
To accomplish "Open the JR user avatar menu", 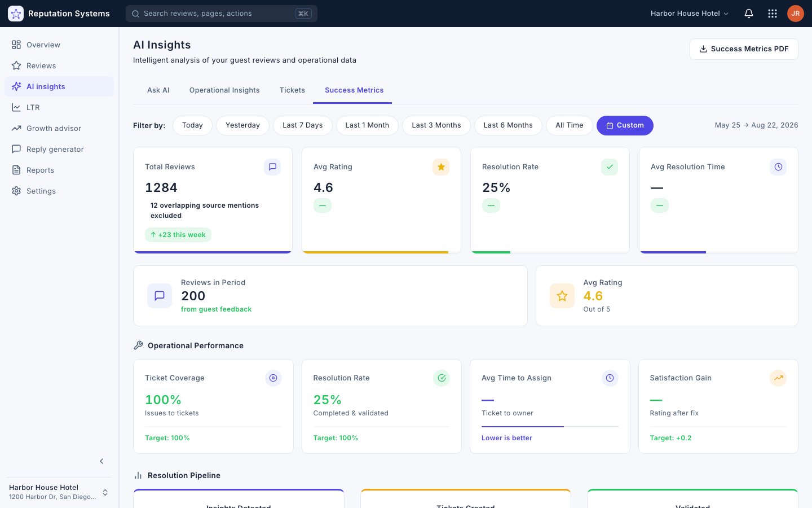I will pyautogui.click(x=796, y=14).
